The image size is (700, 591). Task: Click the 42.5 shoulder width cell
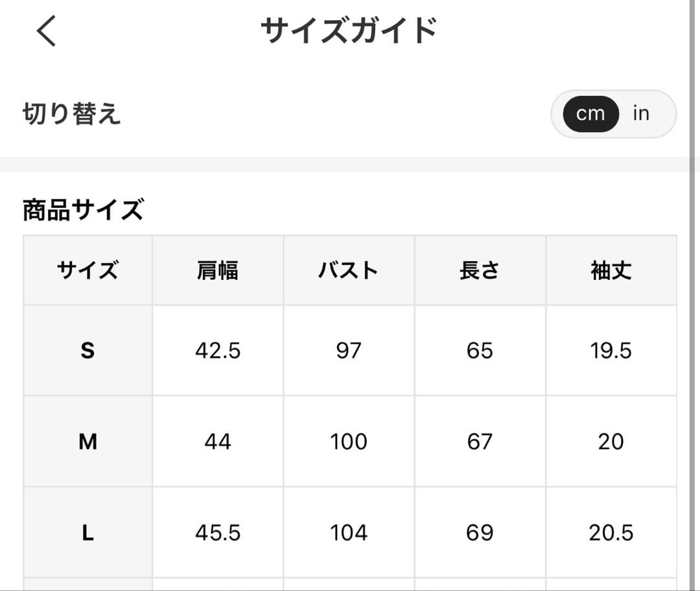218,351
